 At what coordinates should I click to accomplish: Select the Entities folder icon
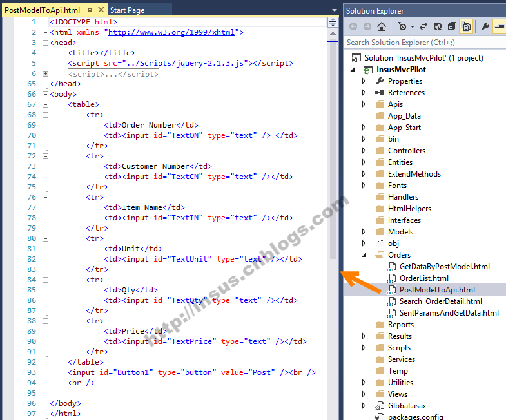[x=380, y=162]
